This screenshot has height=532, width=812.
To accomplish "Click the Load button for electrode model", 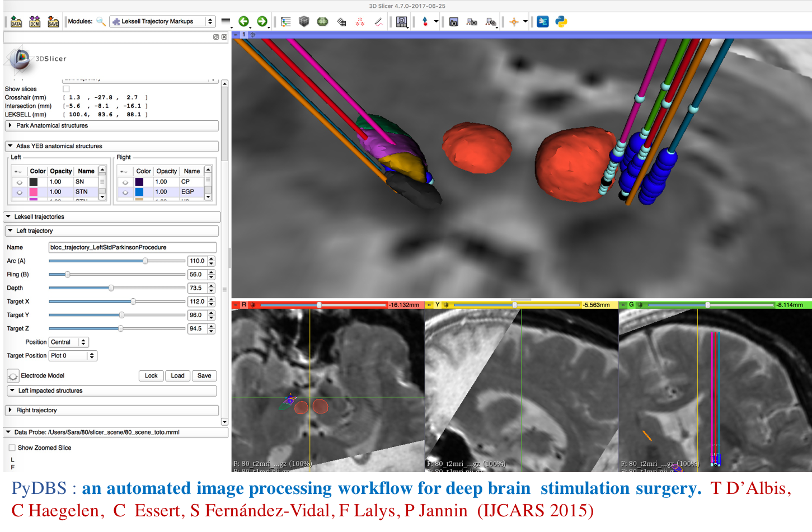I will coord(177,376).
